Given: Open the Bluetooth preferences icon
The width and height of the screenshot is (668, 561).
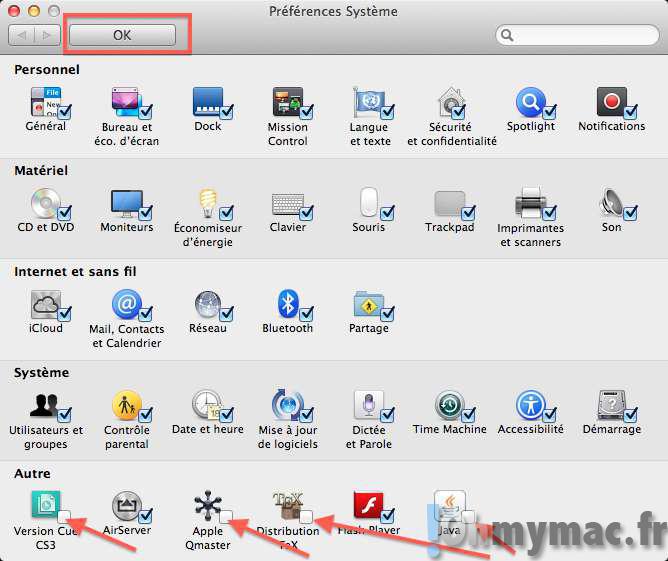Looking at the screenshot, I should (x=288, y=304).
